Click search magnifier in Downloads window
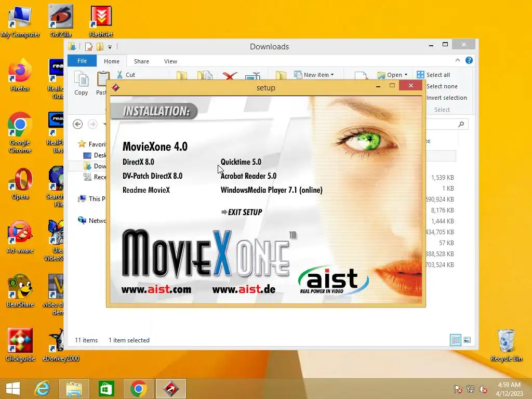This screenshot has width=532, height=399. tap(461, 124)
